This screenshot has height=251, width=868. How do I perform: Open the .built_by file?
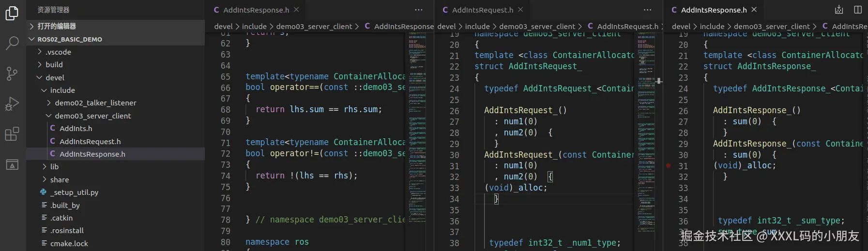click(x=116, y=205)
